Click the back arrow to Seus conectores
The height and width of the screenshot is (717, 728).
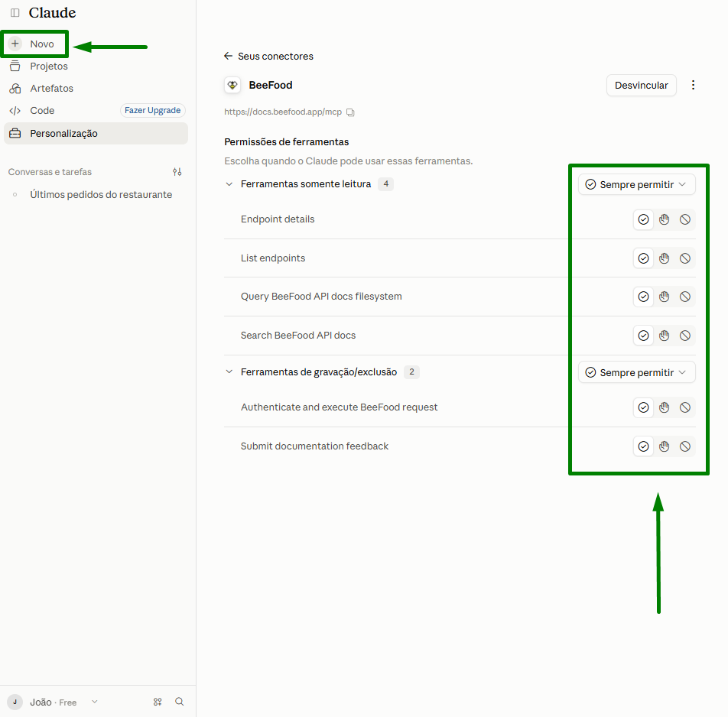tap(228, 56)
